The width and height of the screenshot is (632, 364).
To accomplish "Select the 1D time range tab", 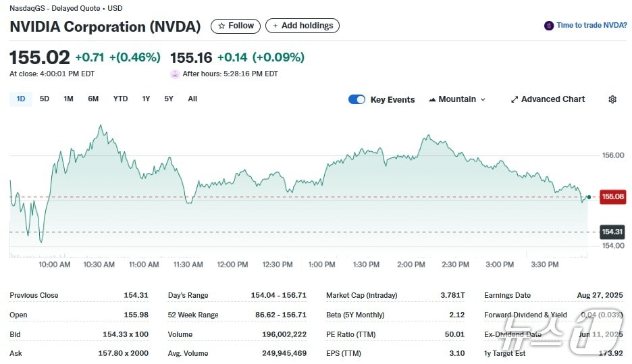I will click(21, 99).
